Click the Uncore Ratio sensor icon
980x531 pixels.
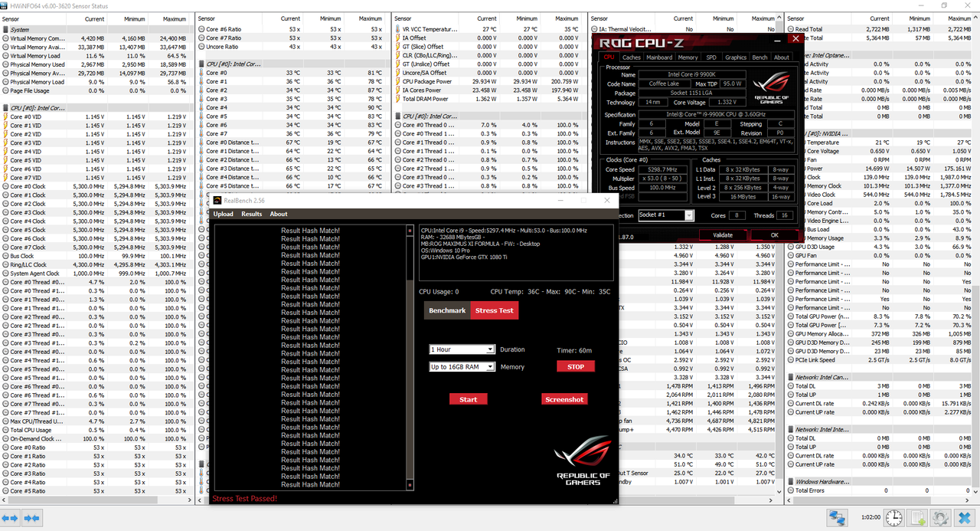(x=201, y=47)
